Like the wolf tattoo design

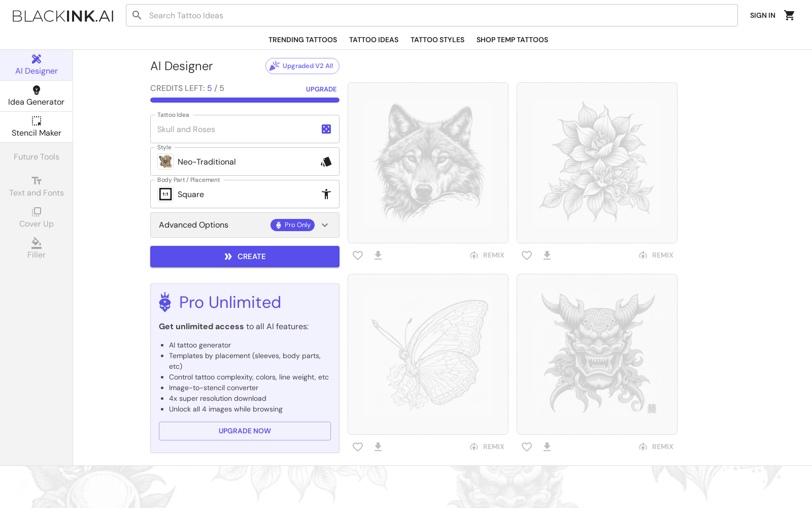(x=358, y=255)
